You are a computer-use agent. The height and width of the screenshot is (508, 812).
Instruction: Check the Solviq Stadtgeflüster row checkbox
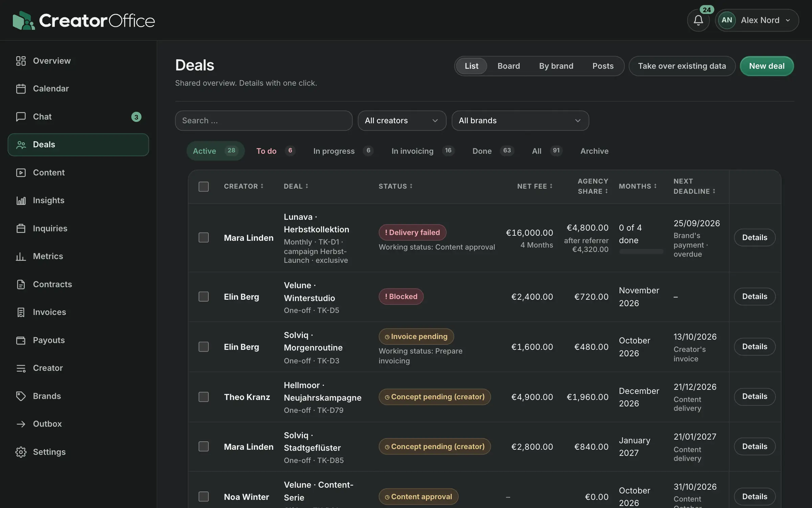203,446
